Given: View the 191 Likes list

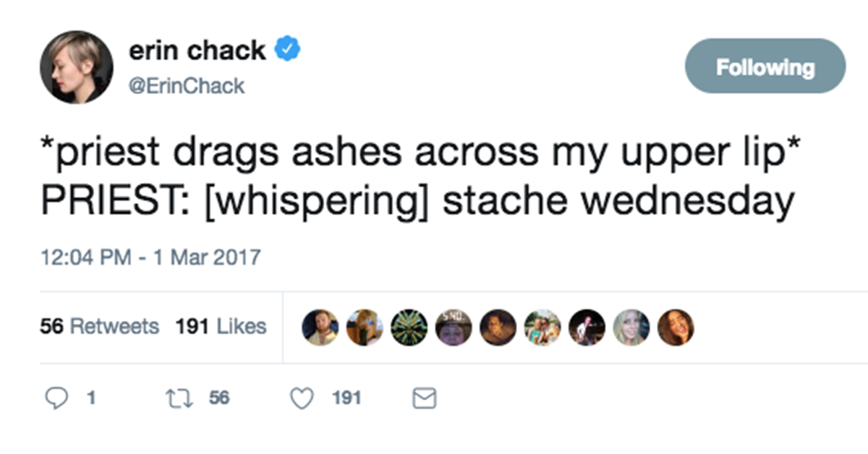Looking at the screenshot, I should 221,326.
